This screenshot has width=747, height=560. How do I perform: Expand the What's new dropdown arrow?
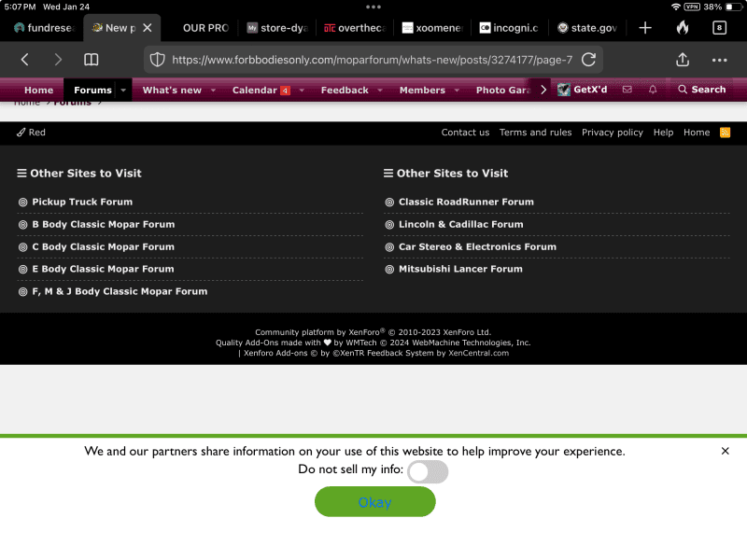(213, 90)
